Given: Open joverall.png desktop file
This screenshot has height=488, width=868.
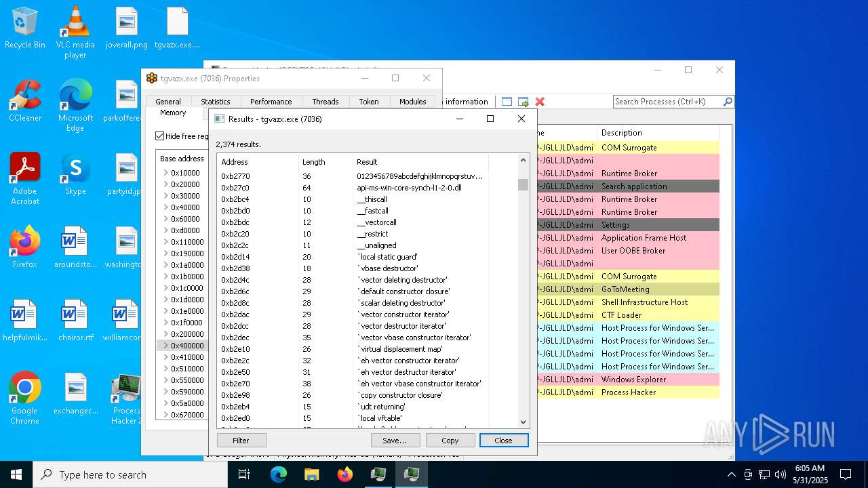Looking at the screenshot, I should pos(127,28).
